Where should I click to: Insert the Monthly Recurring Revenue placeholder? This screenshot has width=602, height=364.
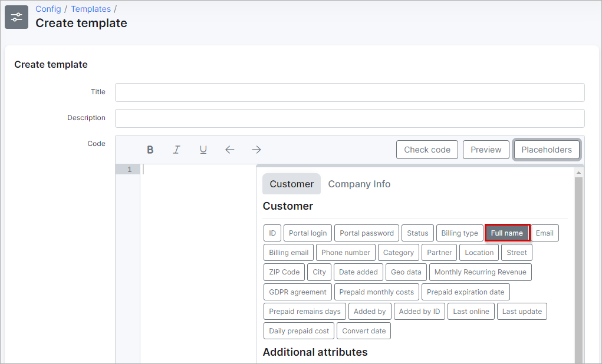pyautogui.click(x=480, y=272)
